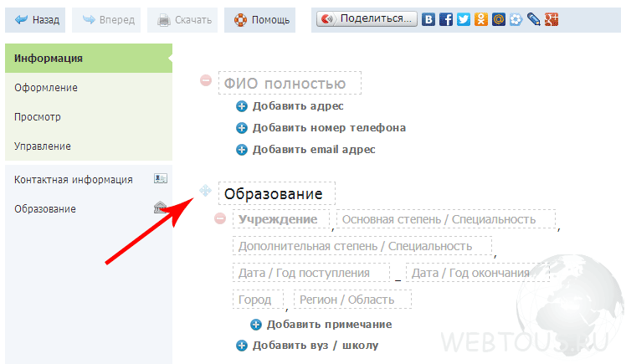
Task: Remove the ФИО полностью section with minus icon
Action: (206, 80)
